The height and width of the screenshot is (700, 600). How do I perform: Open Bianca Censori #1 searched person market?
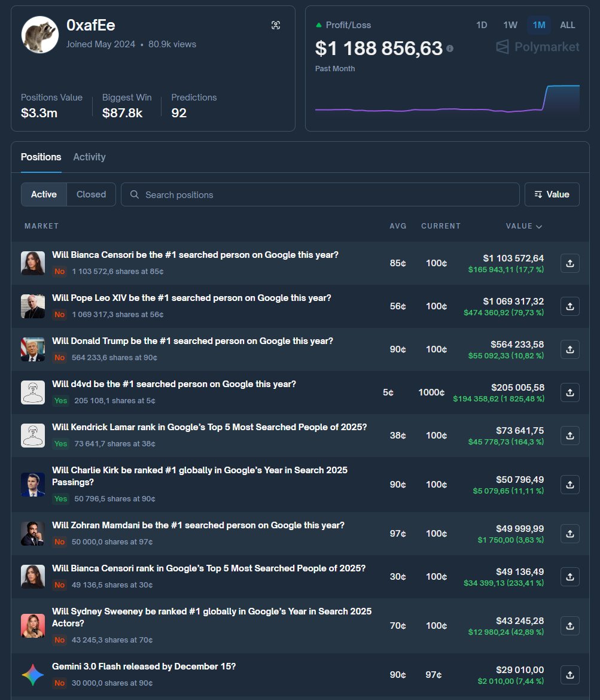(195, 255)
